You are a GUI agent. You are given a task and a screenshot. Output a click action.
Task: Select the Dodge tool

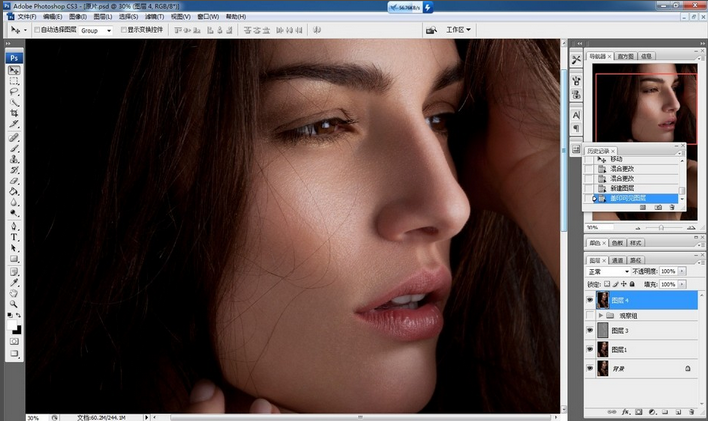coord(14,213)
